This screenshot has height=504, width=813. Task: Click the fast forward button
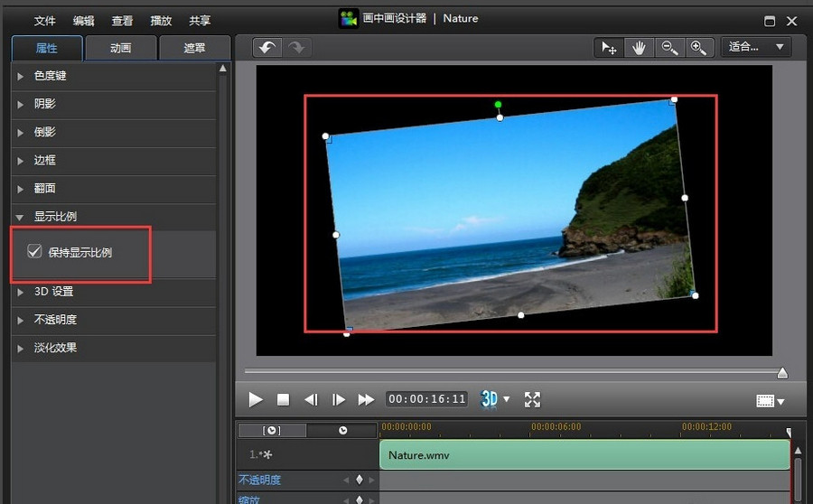tap(366, 399)
